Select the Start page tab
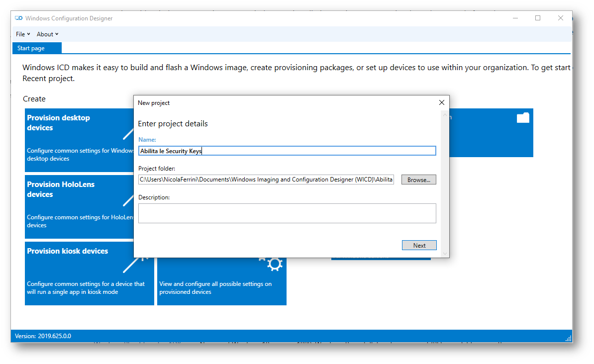 tap(37, 48)
